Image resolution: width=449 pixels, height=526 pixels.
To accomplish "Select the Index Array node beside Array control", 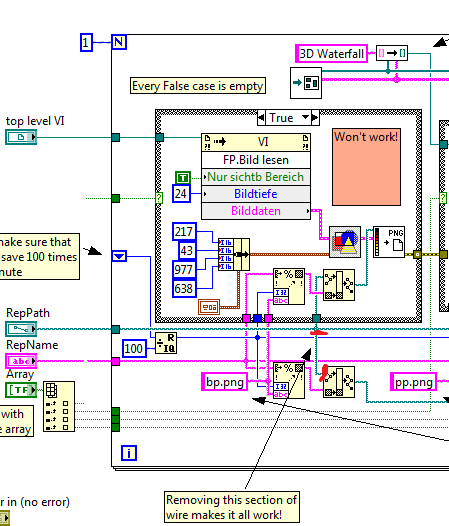I will [x=59, y=406].
